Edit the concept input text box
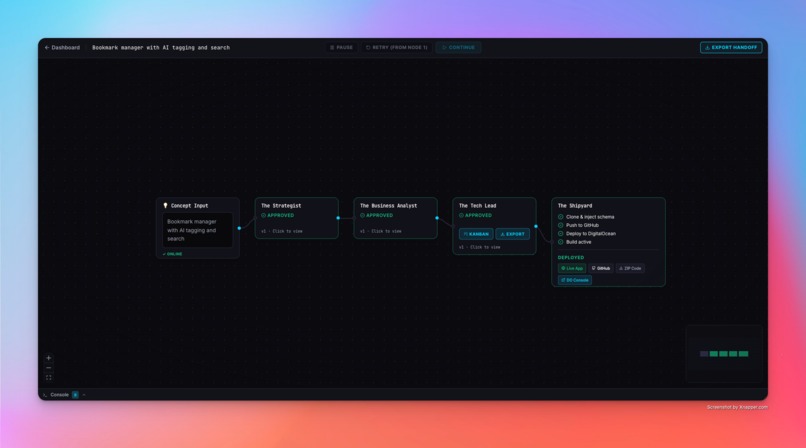 (x=198, y=230)
